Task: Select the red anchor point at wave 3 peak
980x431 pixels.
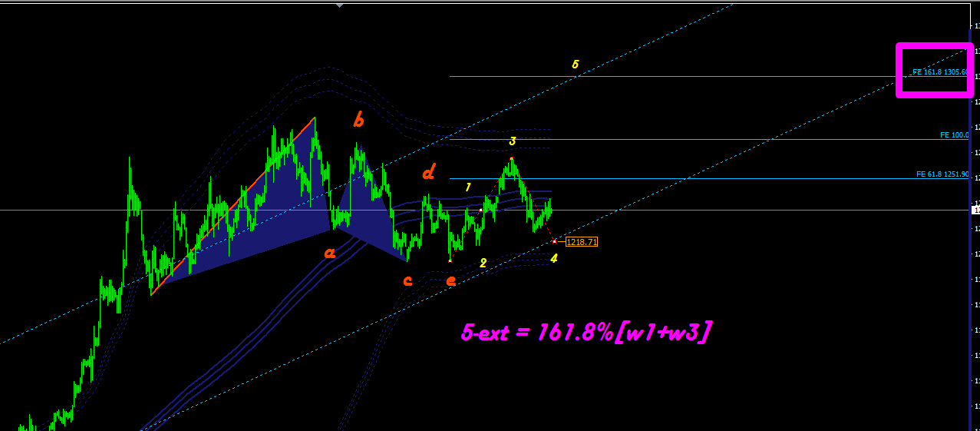Action: 511,158
